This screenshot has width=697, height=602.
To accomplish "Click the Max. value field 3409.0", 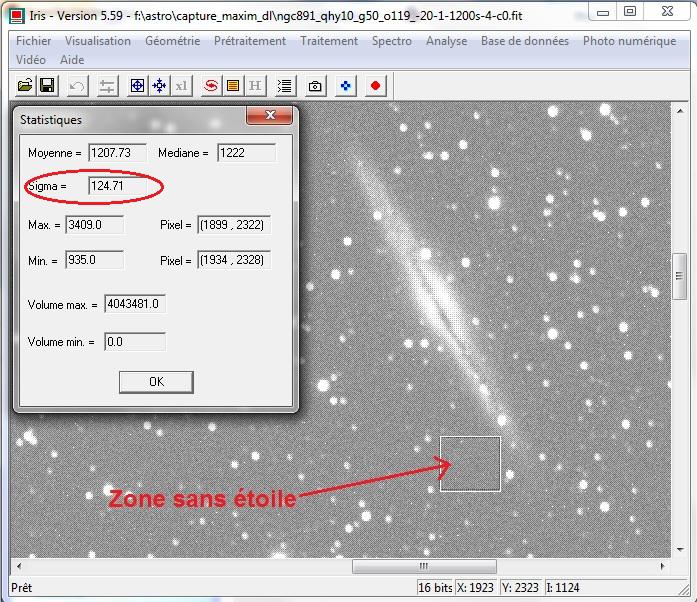I will [94, 225].
